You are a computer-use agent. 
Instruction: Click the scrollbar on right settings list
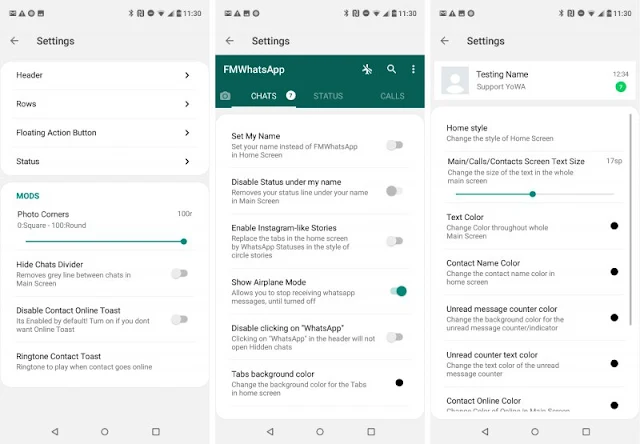631,220
